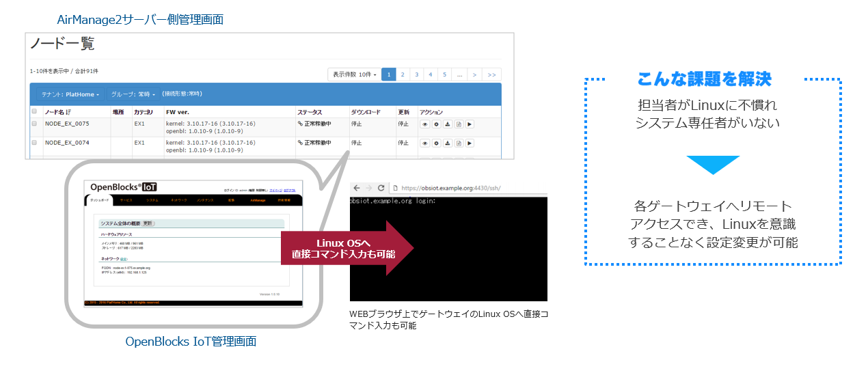
Task: Switch to the メンテナンス tab
Action: click(205, 200)
